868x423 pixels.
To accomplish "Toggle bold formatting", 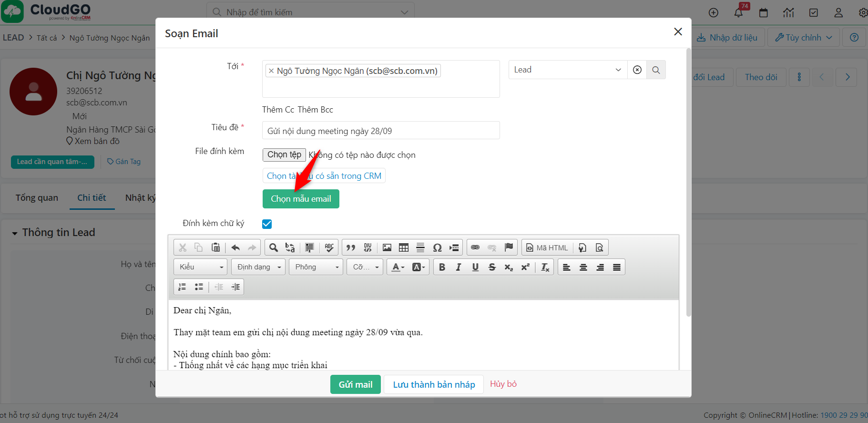I will [x=442, y=267].
